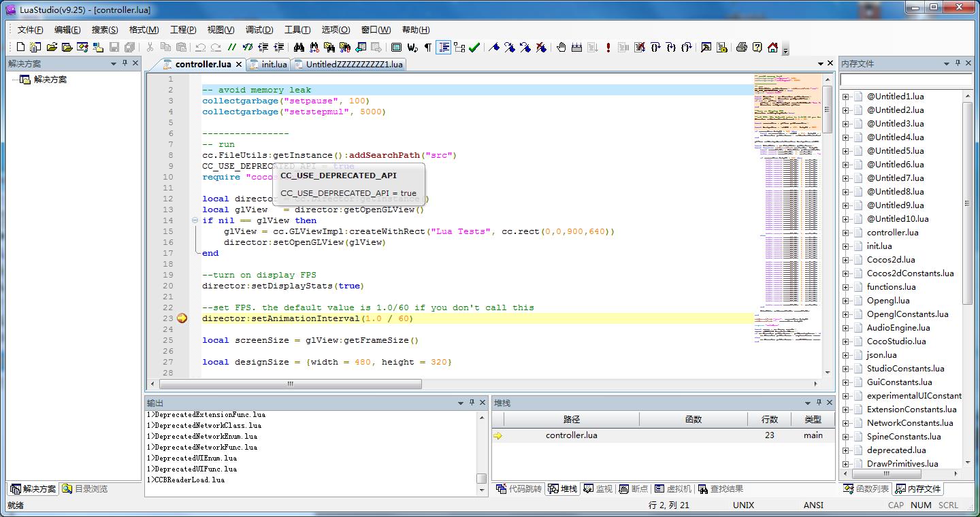Click the Find binoculars icon
The image size is (980, 517).
[x=299, y=47]
